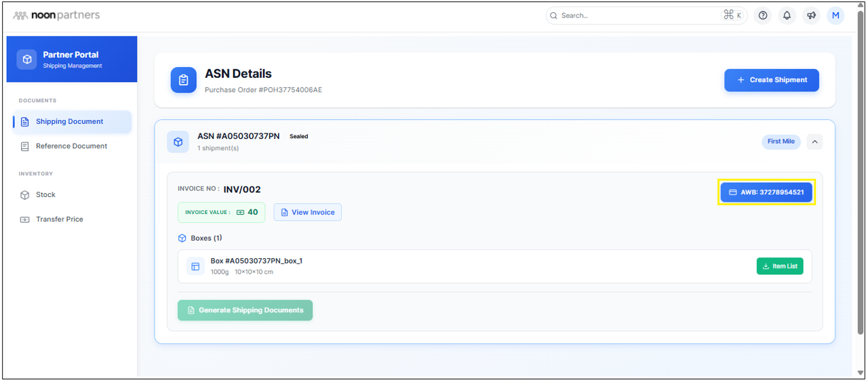Screen dimensions: 868x380
Task: Click into the top Search field
Action: pos(637,16)
